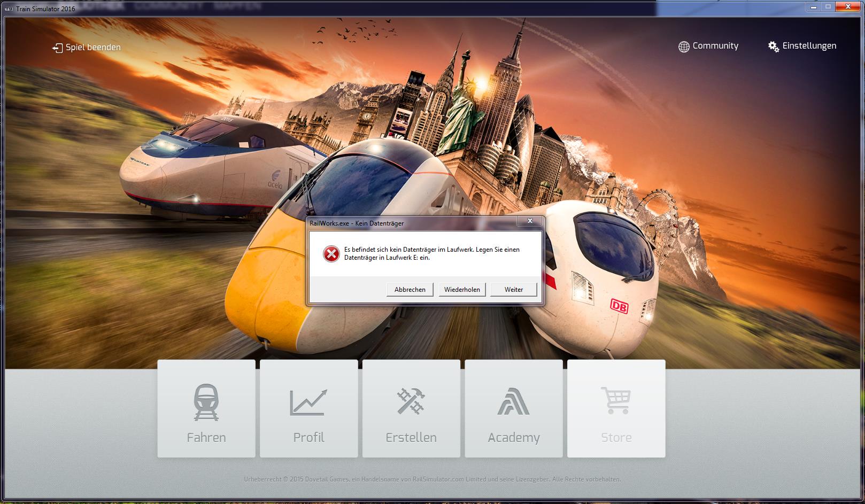Click the red error icon in dialog
The image size is (865, 504).
(331, 254)
